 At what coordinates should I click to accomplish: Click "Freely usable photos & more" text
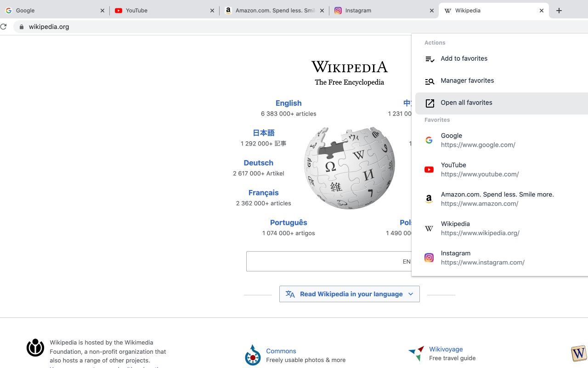[306, 360]
